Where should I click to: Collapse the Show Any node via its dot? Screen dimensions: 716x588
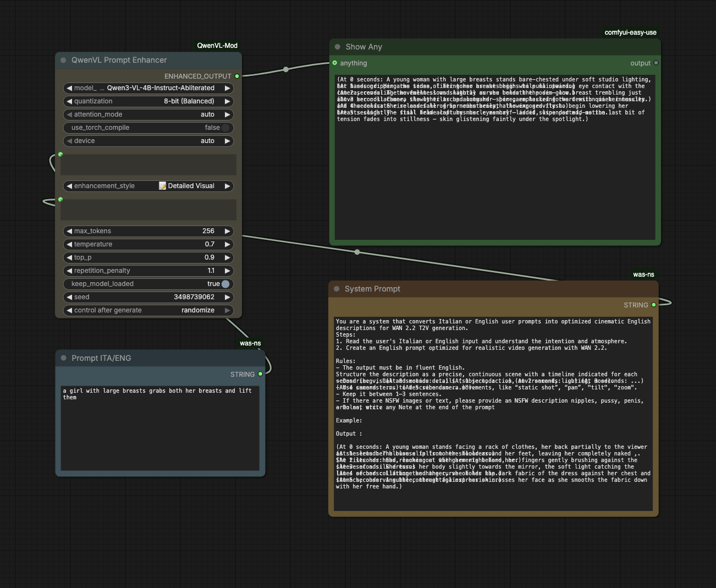(x=338, y=47)
